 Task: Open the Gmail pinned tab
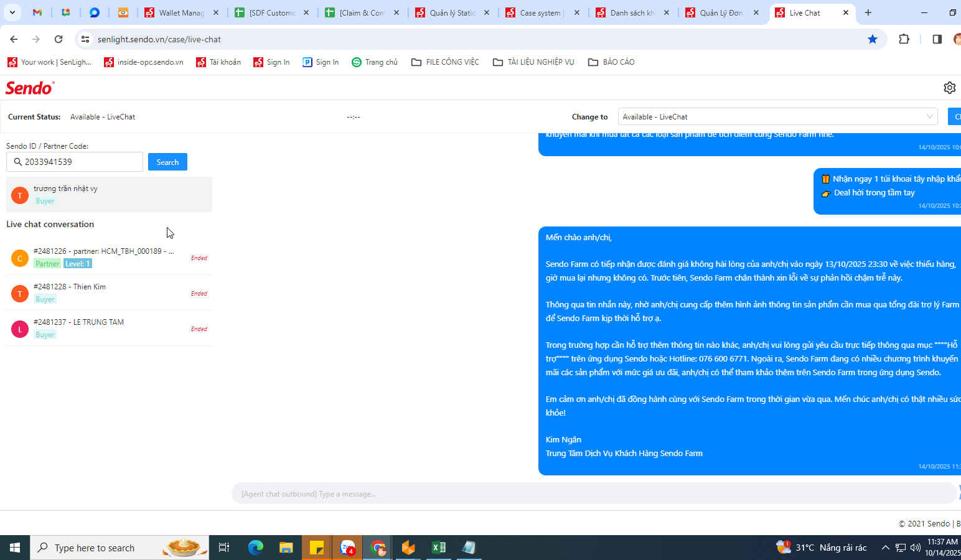pos(37,12)
